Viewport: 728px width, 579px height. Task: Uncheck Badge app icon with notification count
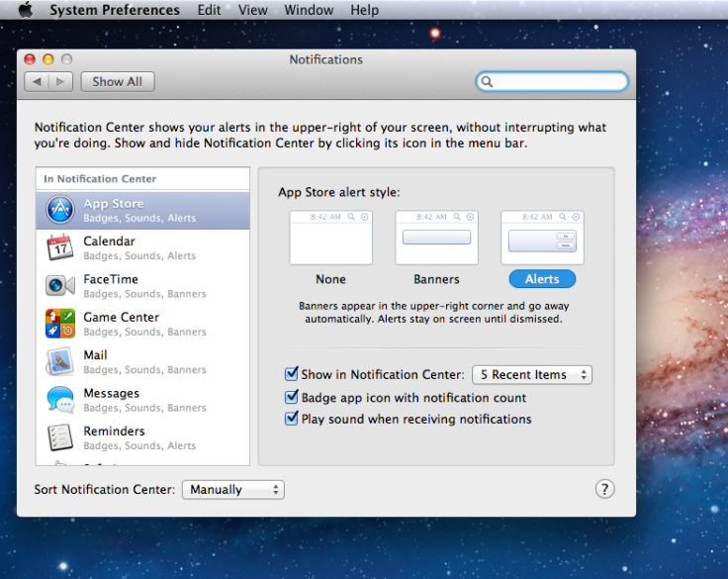pos(291,397)
